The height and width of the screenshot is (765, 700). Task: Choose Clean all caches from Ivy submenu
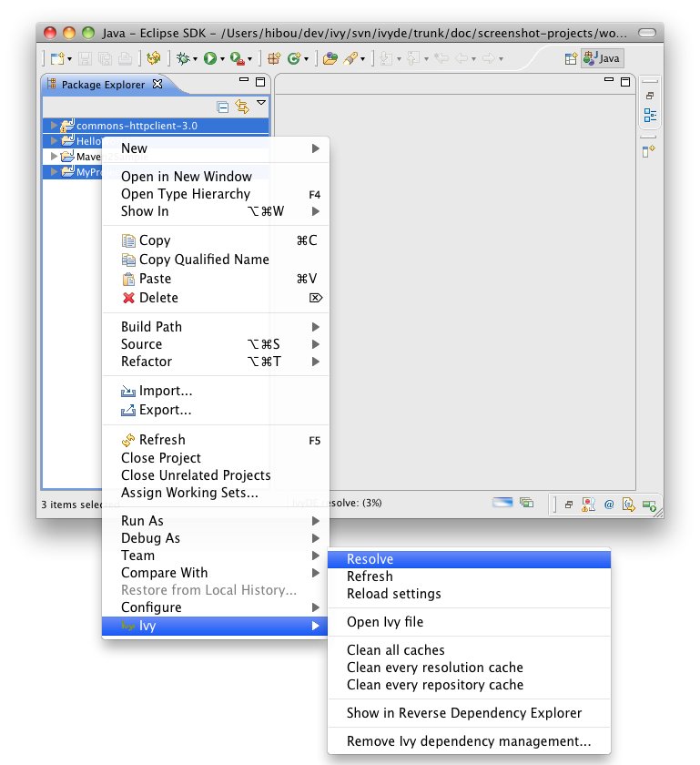coord(395,650)
